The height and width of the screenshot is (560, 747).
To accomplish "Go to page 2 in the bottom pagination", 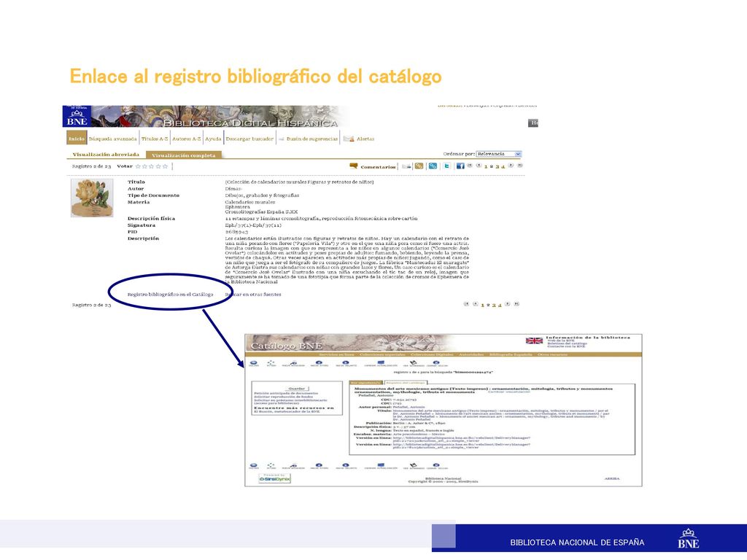I will pyautogui.click(x=488, y=305).
